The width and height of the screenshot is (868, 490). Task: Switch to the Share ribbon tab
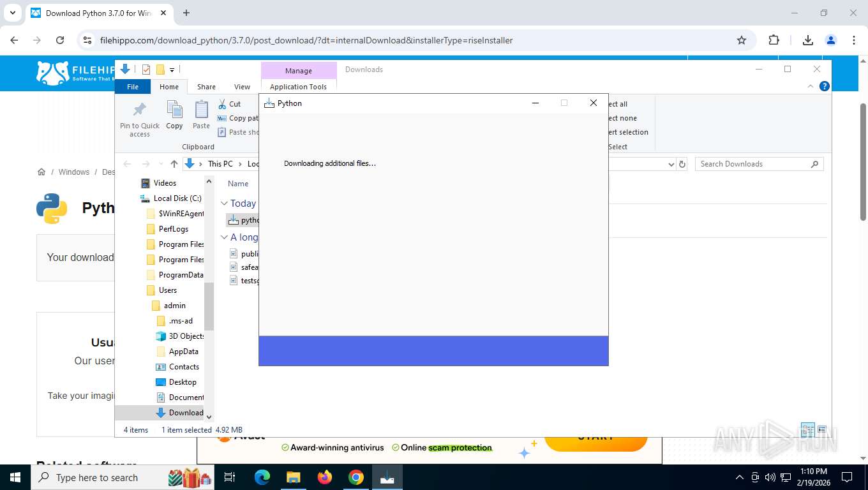coord(206,87)
